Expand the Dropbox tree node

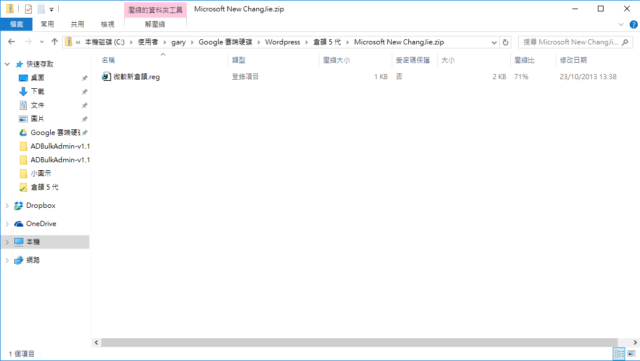tap(7, 205)
